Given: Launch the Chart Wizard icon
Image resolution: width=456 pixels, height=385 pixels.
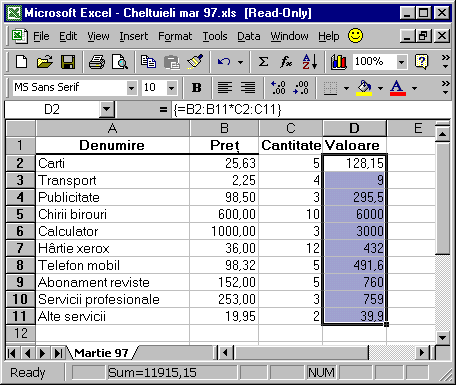Looking at the screenshot, I should 338,62.
